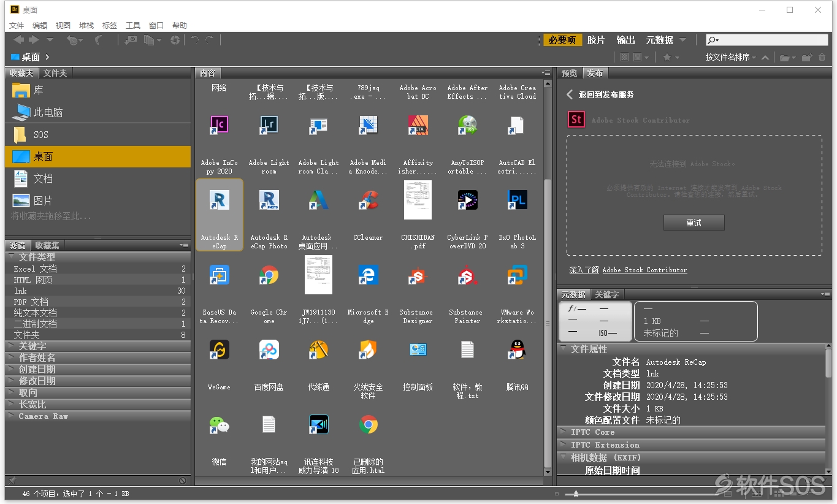Open the workspace switcher dropdown arrow
Screen dimensions: 837x504
coord(682,40)
